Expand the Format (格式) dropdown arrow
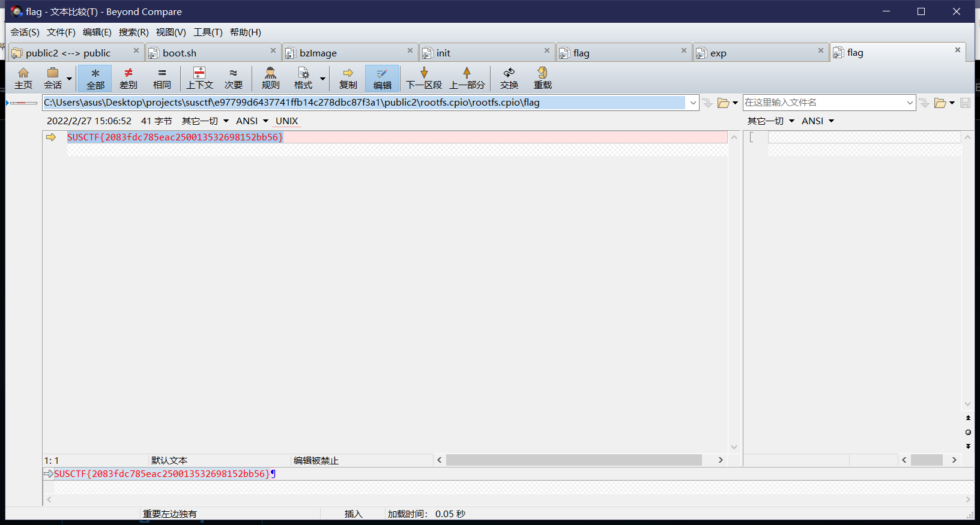Screen dimensions: 980x525 pos(322,79)
